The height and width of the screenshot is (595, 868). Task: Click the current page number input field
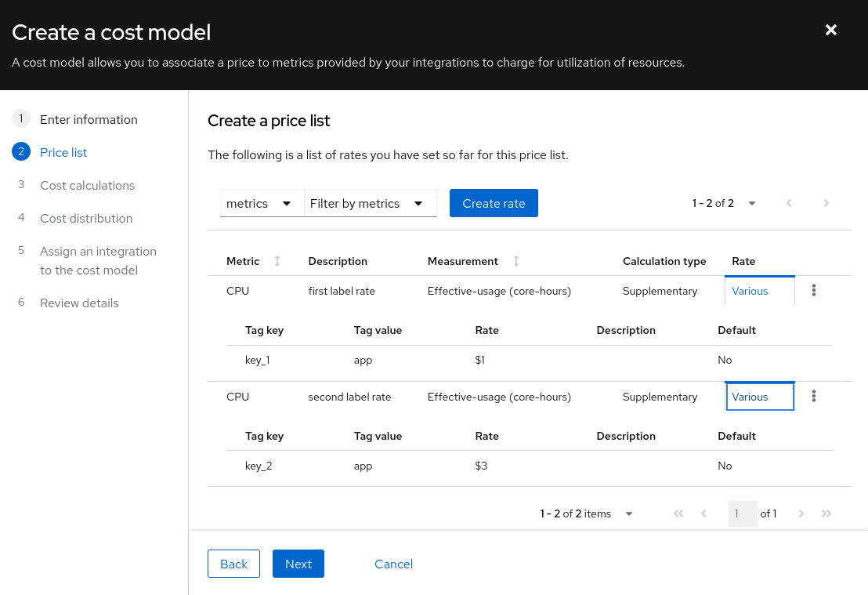(x=742, y=513)
